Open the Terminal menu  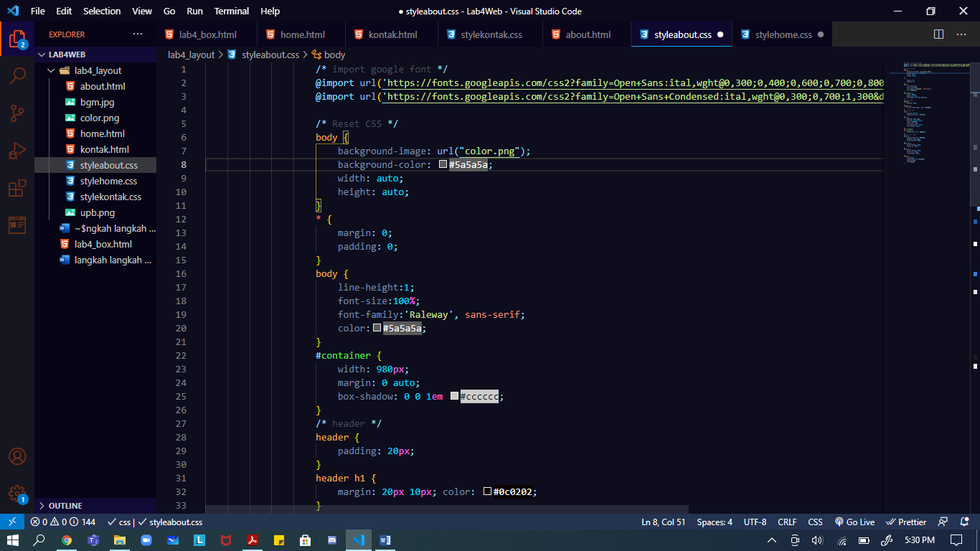coord(231,11)
